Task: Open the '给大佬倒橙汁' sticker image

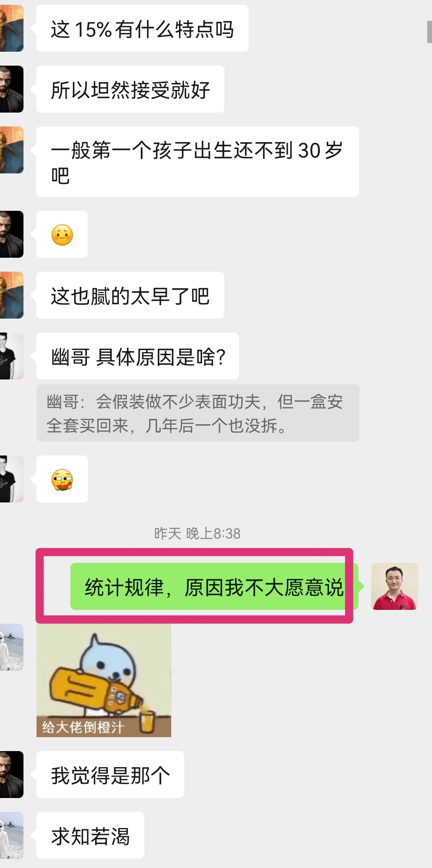Action: pos(104,681)
